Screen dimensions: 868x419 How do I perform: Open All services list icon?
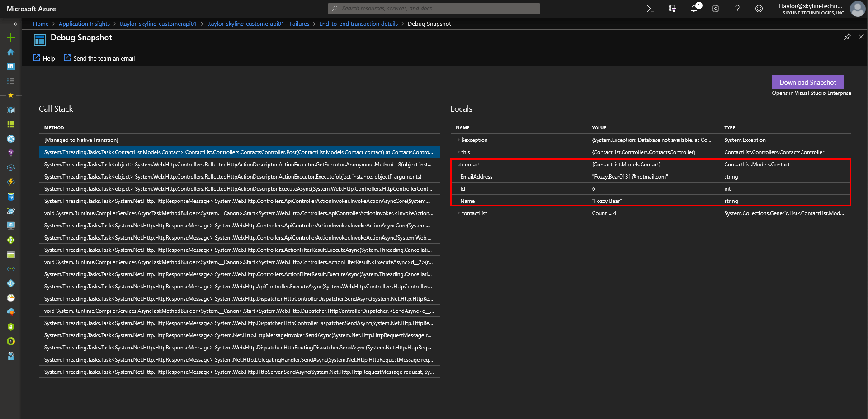click(x=11, y=81)
